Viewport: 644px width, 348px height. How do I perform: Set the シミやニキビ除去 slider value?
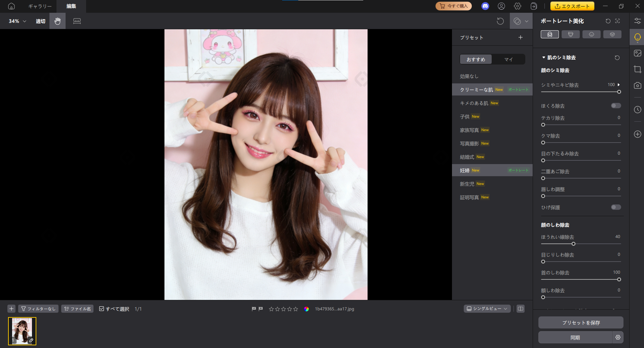pos(619,92)
